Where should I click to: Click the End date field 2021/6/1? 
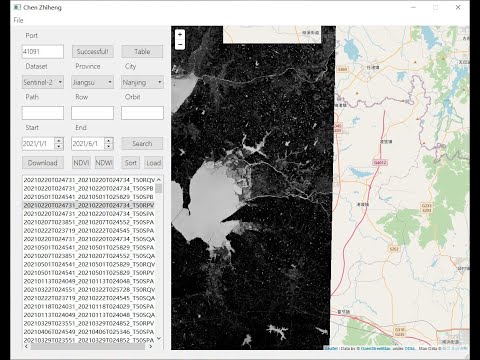point(88,144)
